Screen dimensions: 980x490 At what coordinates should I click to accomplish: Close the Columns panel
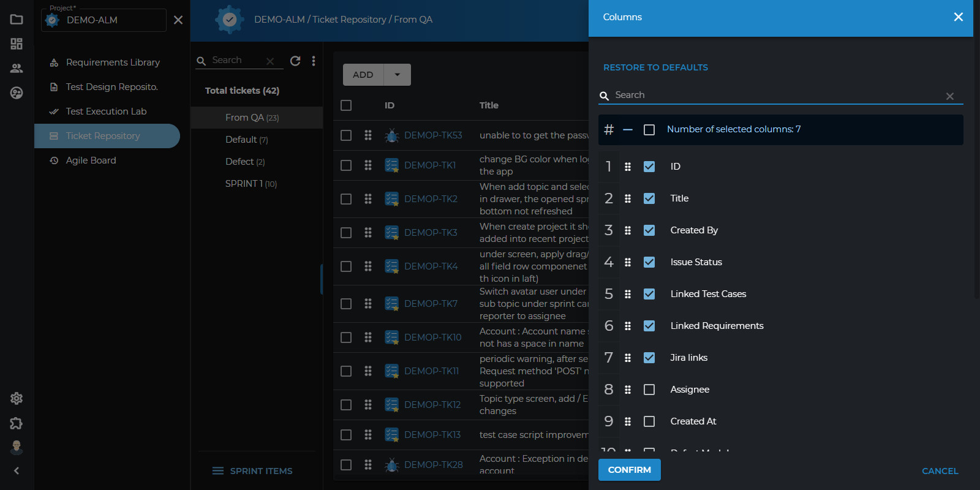tap(959, 17)
